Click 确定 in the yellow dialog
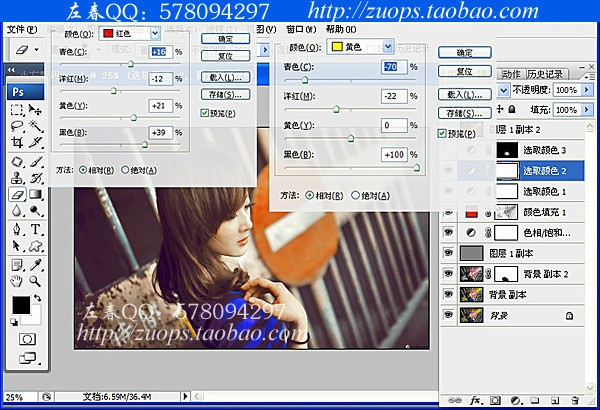The width and height of the screenshot is (600, 410). pyautogui.click(x=465, y=52)
